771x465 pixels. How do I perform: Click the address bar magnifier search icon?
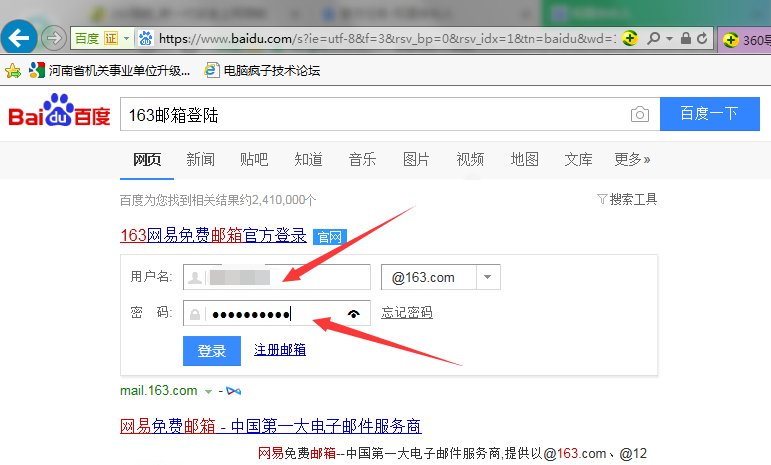click(x=653, y=38)
